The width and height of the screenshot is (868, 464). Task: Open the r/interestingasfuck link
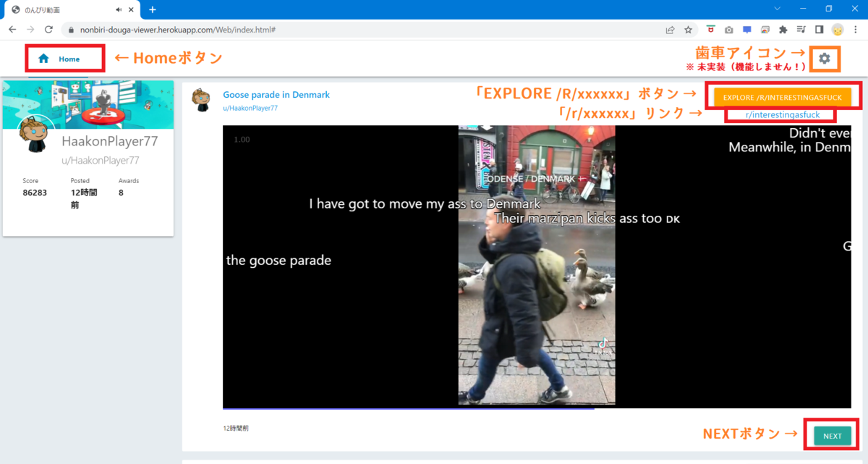click(x=782, y=114)
